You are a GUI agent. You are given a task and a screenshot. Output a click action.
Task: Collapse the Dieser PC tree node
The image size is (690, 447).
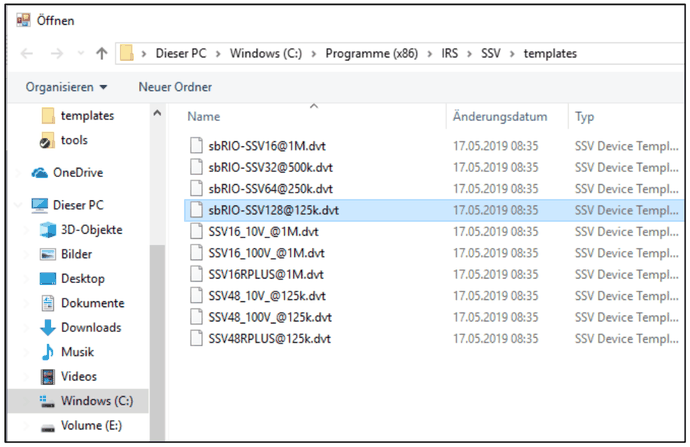tap(18, 205)
